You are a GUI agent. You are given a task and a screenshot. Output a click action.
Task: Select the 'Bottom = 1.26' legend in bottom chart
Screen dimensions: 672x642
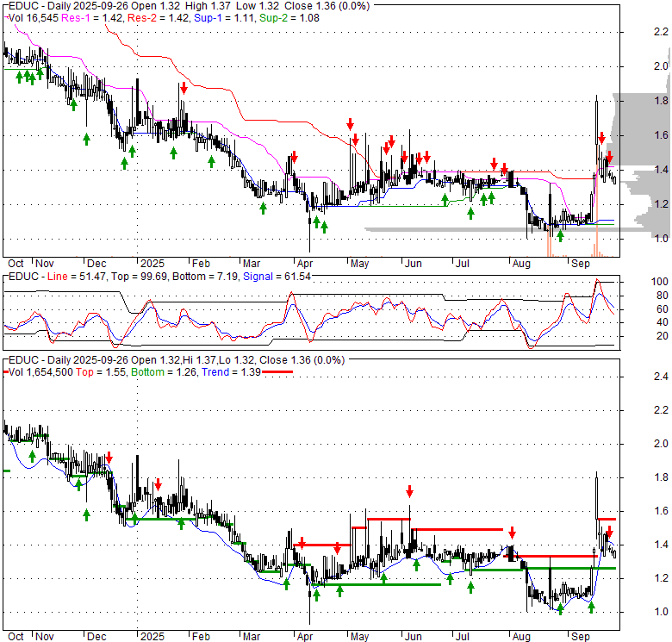tap(165, 372)
